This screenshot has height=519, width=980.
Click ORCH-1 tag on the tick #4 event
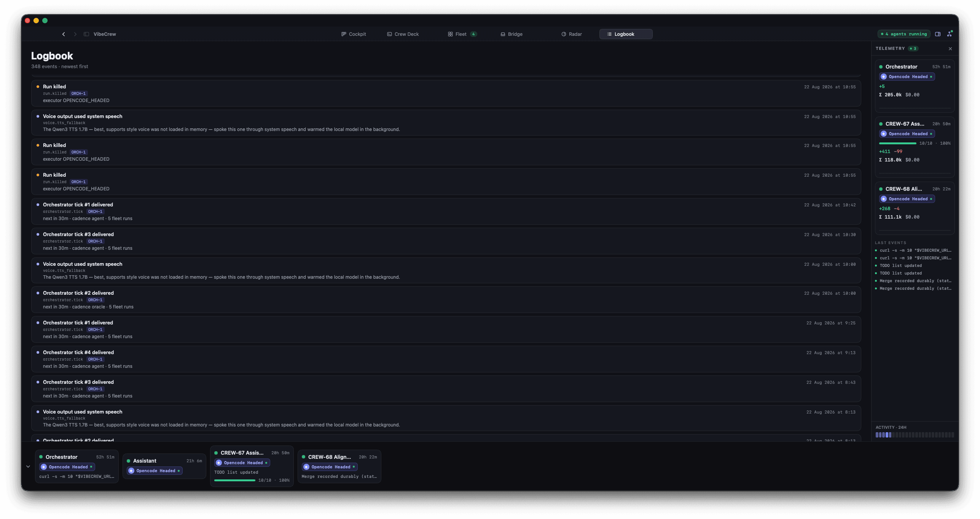(95, 359)
